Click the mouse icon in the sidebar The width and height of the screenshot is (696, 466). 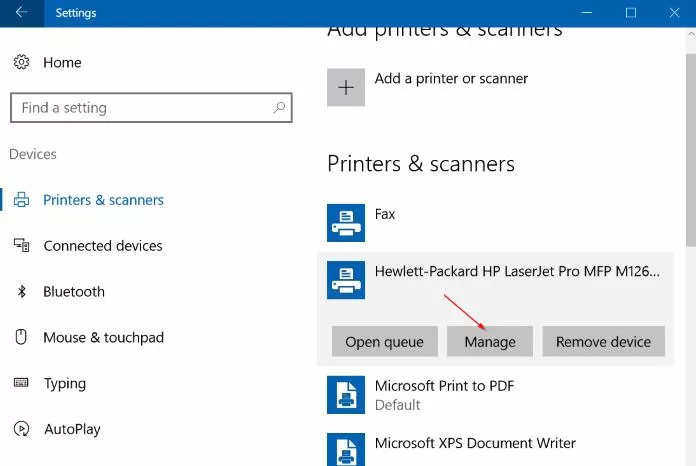21,337
